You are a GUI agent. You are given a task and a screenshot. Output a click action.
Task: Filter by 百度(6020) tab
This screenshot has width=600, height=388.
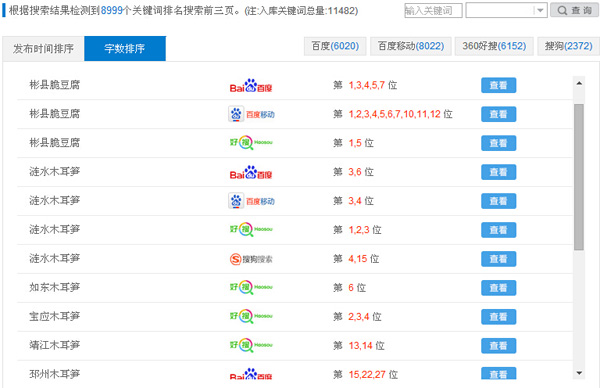click(x=335, y=46)
